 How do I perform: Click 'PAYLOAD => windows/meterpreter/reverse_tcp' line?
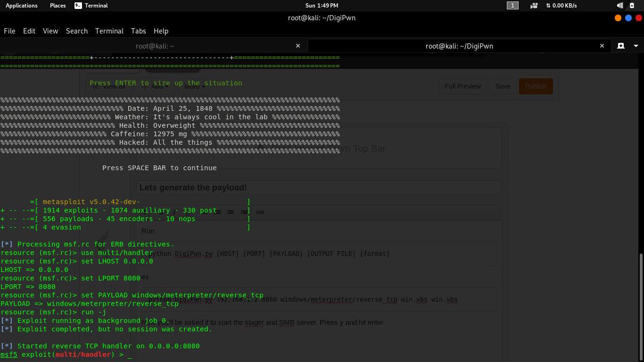[x=90, y=304]
